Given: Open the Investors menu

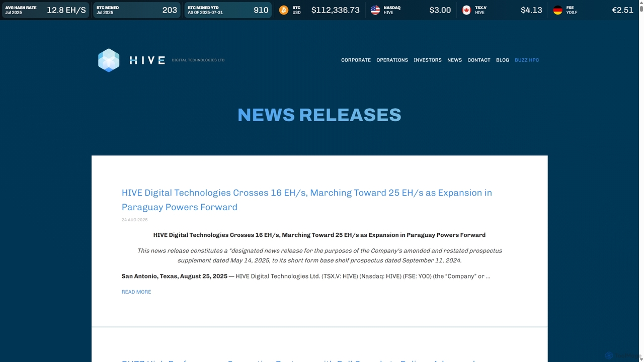Looking at the screenshot, I should 428,60.
